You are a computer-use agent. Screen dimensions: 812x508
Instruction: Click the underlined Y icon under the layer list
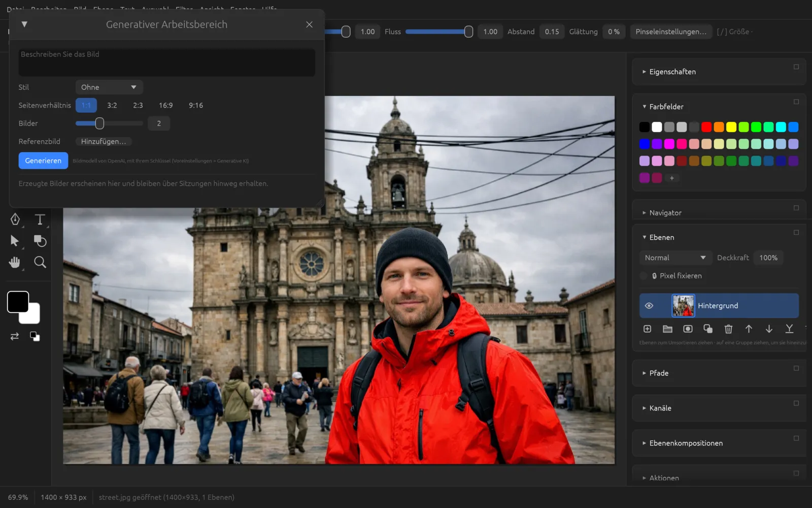(789, 329)
